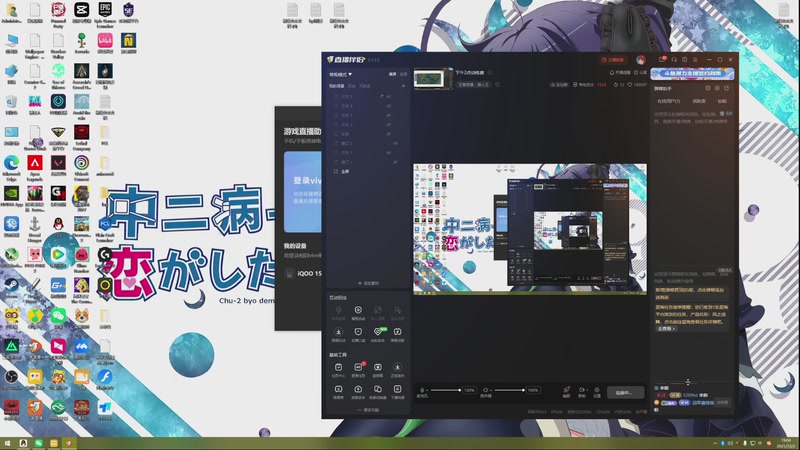Click the plus icon to add scene
Screen dimensions: 800x450
pyautogui.click(x=404, y=86)
